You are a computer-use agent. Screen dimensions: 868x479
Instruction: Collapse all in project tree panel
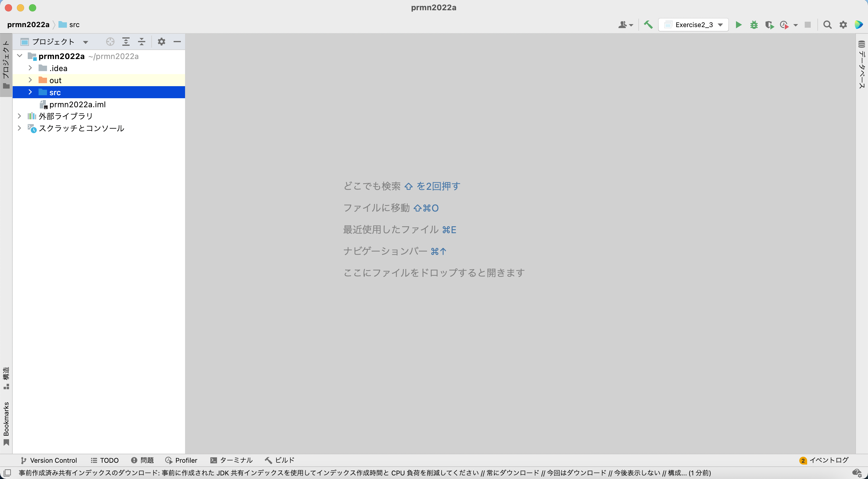pos(142,42)
